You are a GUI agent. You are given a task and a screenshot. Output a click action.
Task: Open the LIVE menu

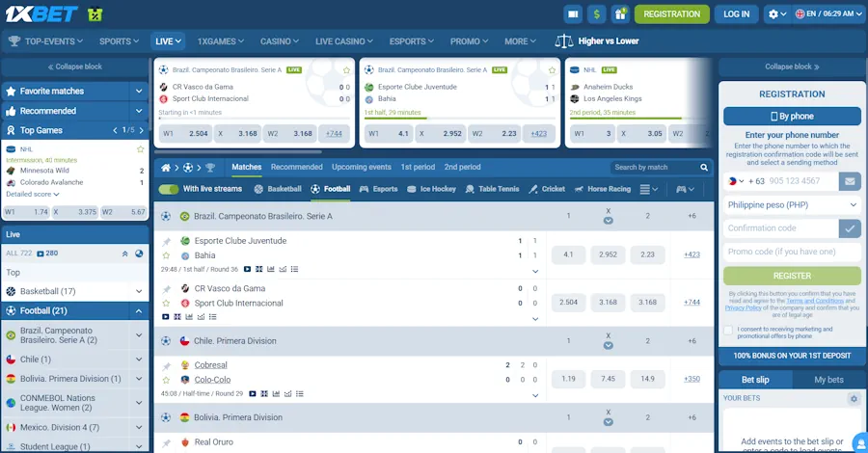click(x=168, y=40)
